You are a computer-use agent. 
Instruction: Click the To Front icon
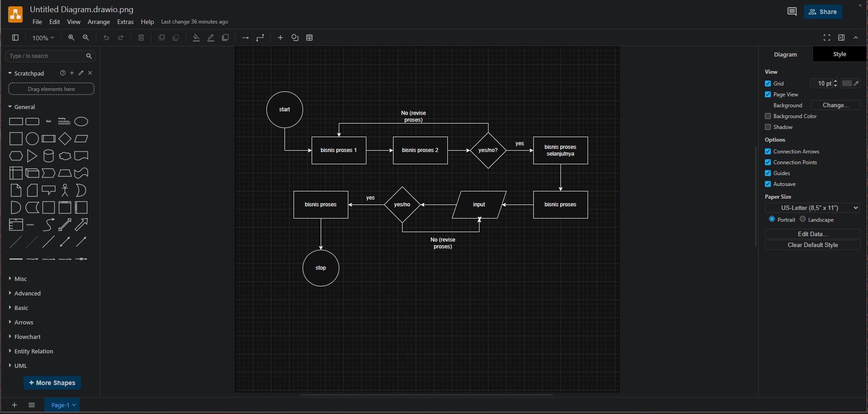pyautogui.click(x=161, y=38)
